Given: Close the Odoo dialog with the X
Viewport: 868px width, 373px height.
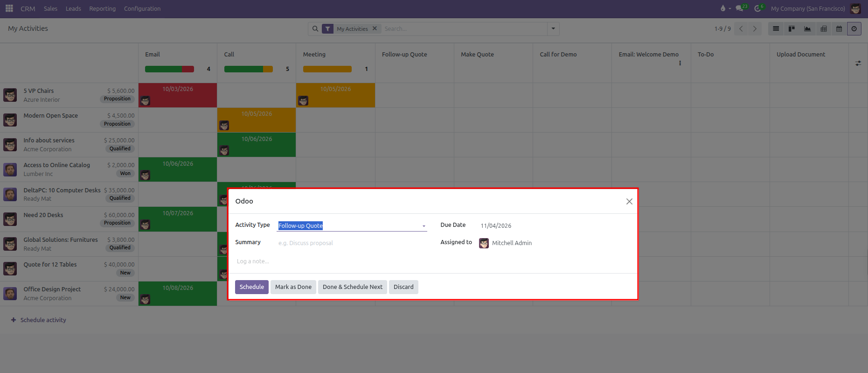Looking at the screenshot, I should pos(629,201).
